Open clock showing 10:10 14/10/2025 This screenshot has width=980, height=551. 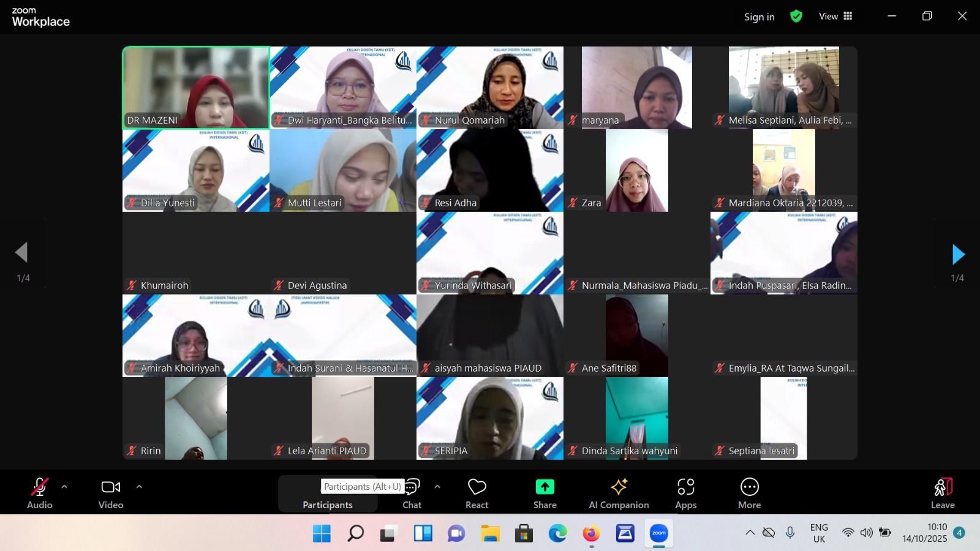pyautogui.click(x=925, y=533)
